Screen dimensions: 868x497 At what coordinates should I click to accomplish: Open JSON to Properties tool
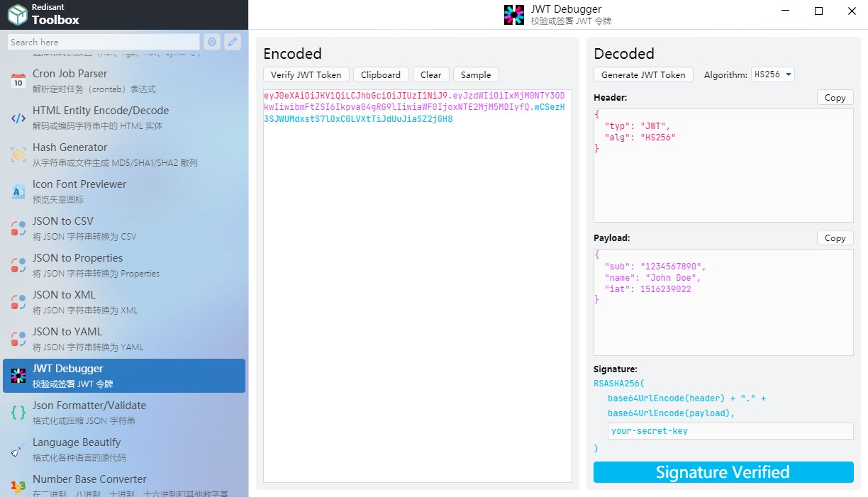[124, 265]
